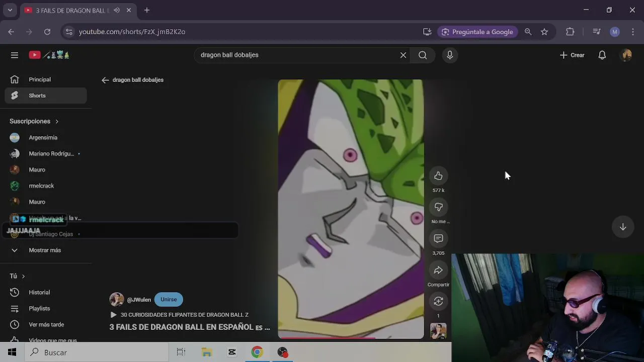Viewport: 644px width, 362px height.
Task: Run search with magnifier button
Action: 423,55
